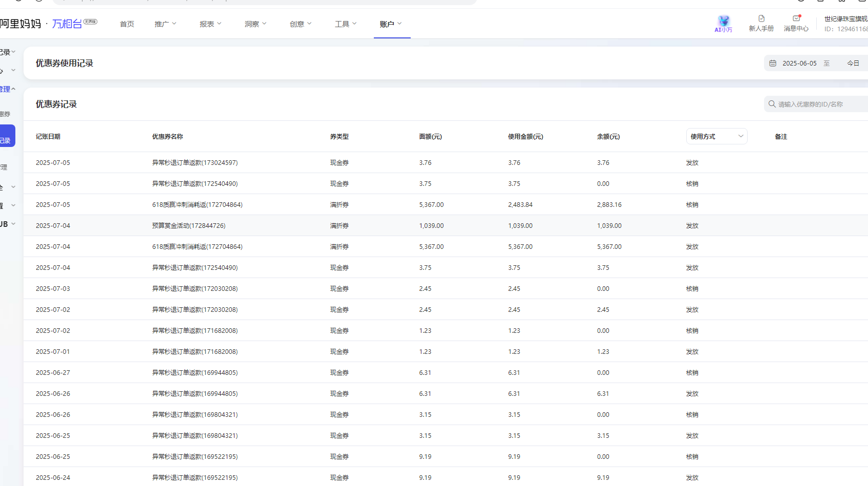Go to the 首页 tab
Viewport: 868px width, 486px height.
click(x=127, y=24)
